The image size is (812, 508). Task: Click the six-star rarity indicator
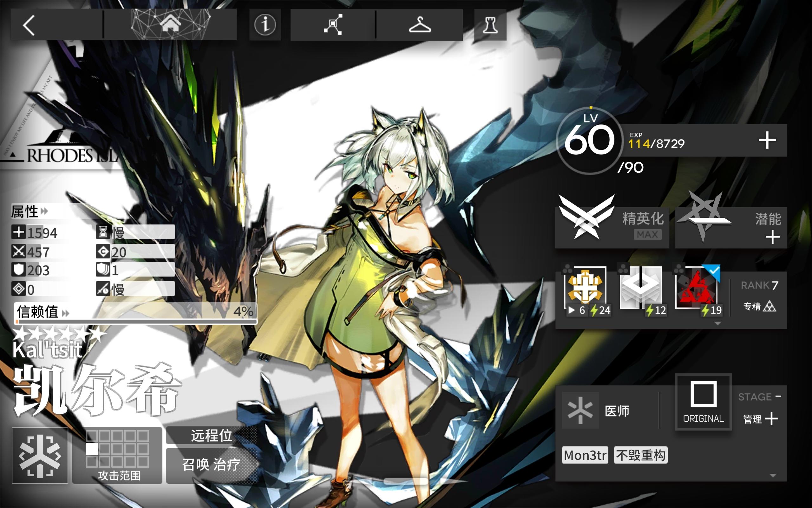[x=59, y=333]
